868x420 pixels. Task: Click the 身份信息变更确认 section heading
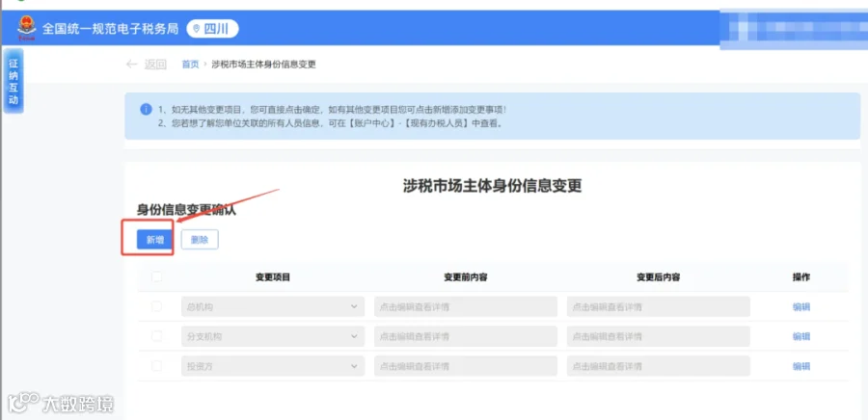186,210
